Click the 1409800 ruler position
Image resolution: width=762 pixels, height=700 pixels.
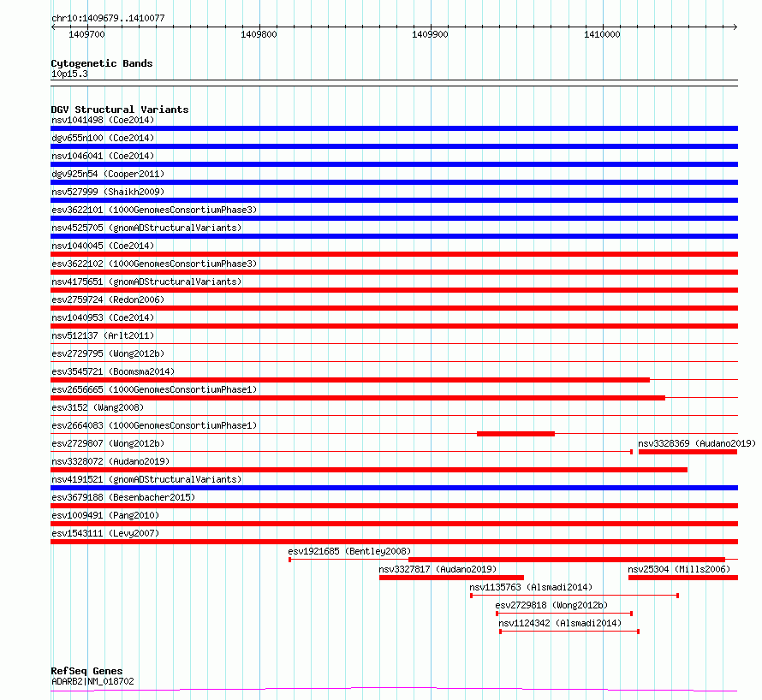coord(259,34)
